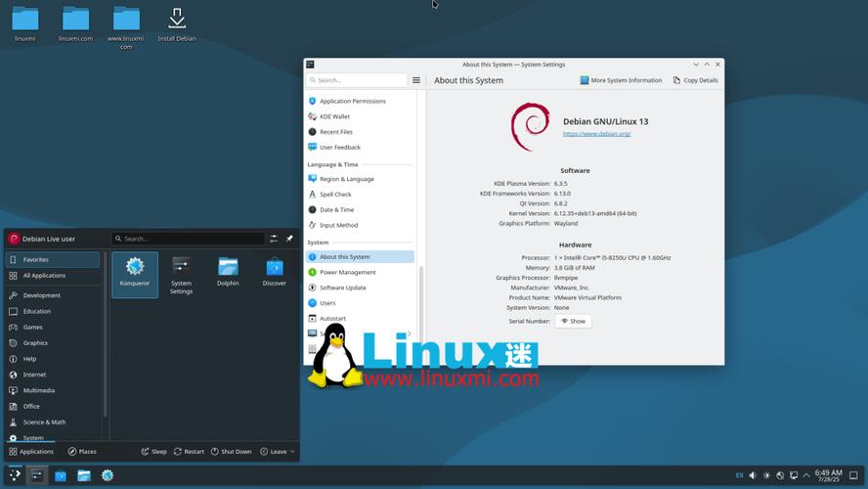Click the launcher search field
Viewport: 868px width, 489px height.
pyautogui.click(x=188, y=239)
